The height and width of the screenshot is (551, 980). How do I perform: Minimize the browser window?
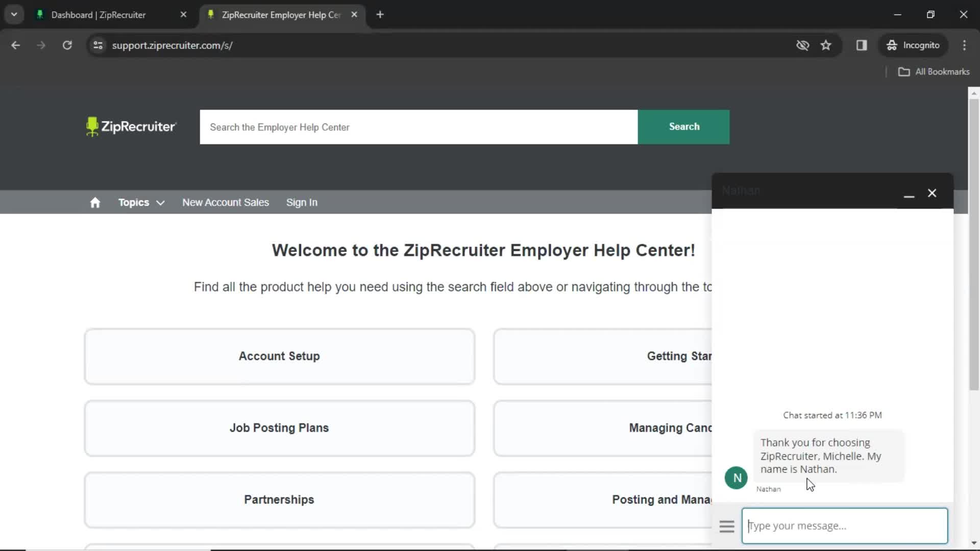click(898, 15)
